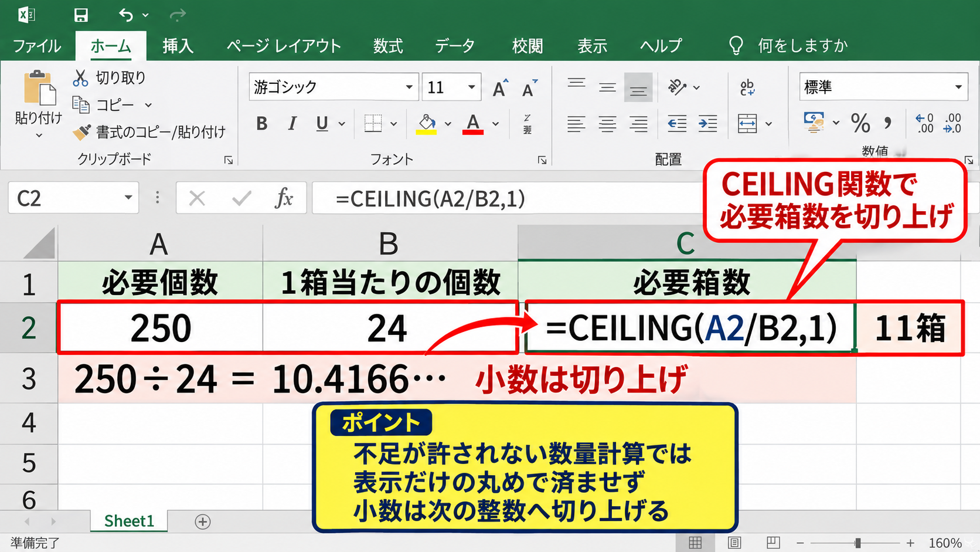Toggle Bold formatting
The image size is (980, 552).
click(x=262, y=123)
